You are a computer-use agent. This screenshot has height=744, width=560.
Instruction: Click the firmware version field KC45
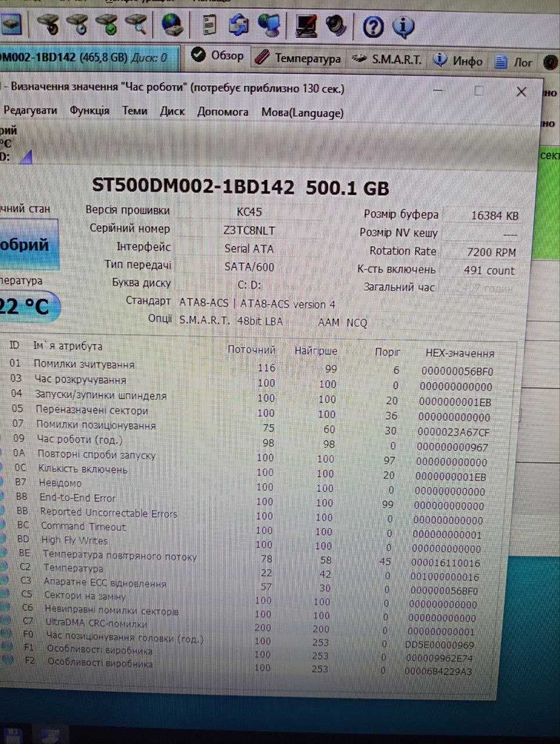(x=249, y=212)
